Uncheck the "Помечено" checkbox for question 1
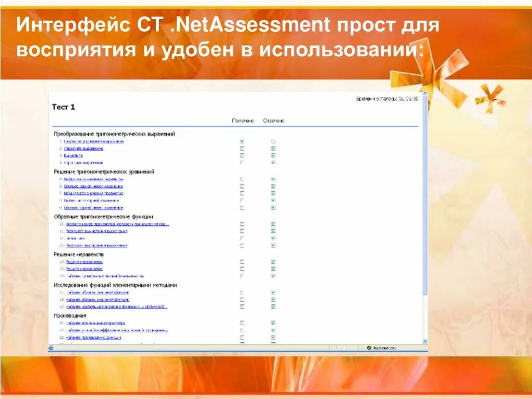This screenshot has width=532, height=399. (x=242, y=141)
